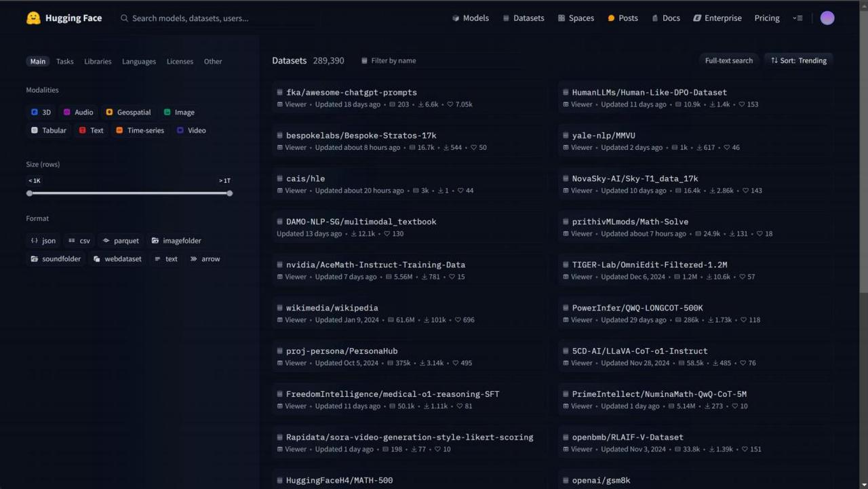Image resolution: width=868 pixels, height=489 pixels.
Task: Filter by imagefolder format
Action: [x=176, y=241]
